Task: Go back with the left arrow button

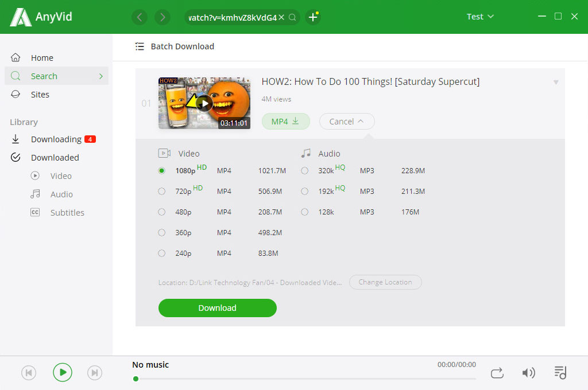Action: click(x=140, y=17)
